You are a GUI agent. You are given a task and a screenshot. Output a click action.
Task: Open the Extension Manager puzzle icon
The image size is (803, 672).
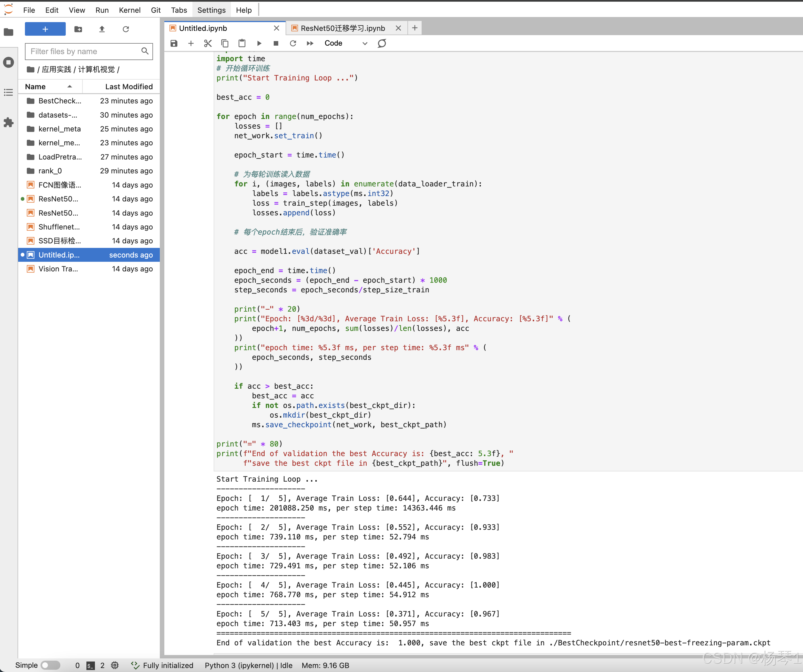point(9,122)
